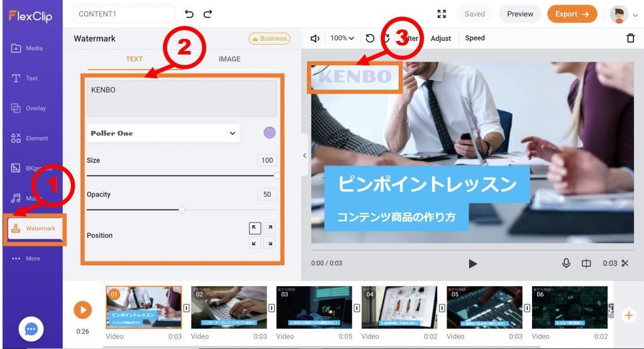Open the Media panel
The image size is (644, 349).
click(27, 48)
